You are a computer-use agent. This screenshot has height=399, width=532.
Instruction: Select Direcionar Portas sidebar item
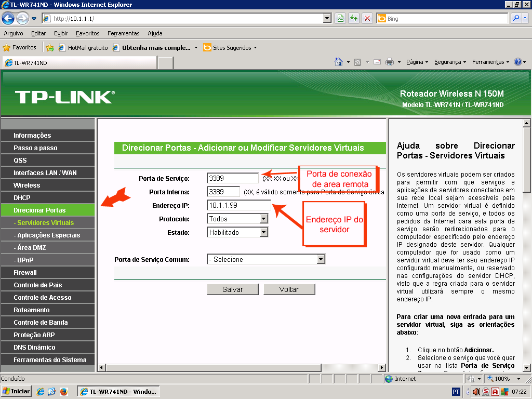[x=48, y=210]
